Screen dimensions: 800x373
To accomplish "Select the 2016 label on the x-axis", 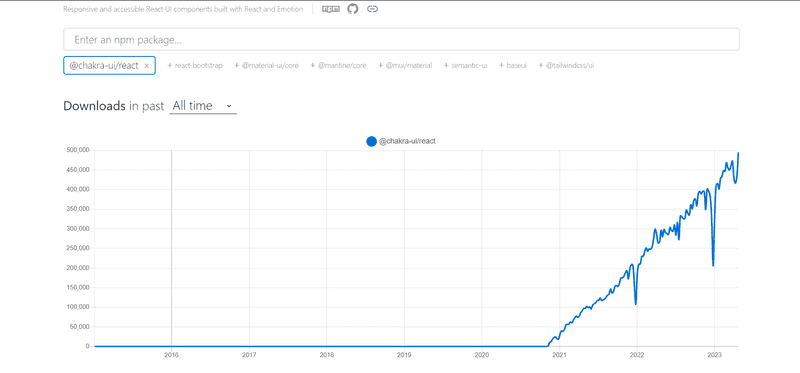I will click(x=171, y=354).
